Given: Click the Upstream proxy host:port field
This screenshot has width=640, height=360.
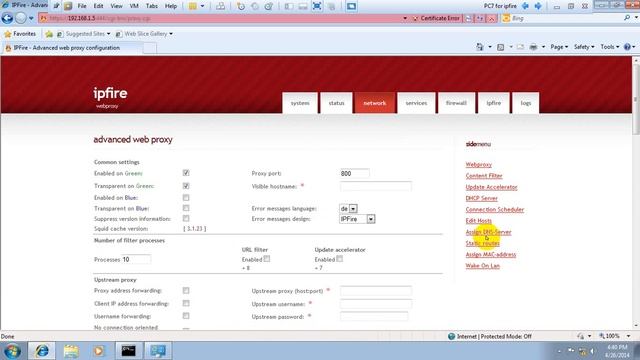Looking at the screenshot, I should pos(376,291).
